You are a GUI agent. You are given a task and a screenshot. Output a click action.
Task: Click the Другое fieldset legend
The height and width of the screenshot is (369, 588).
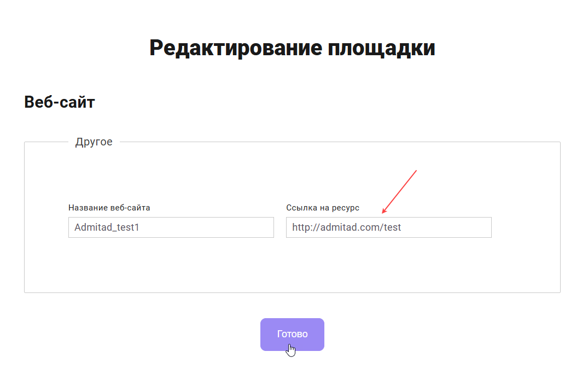(x=94, y=142)
